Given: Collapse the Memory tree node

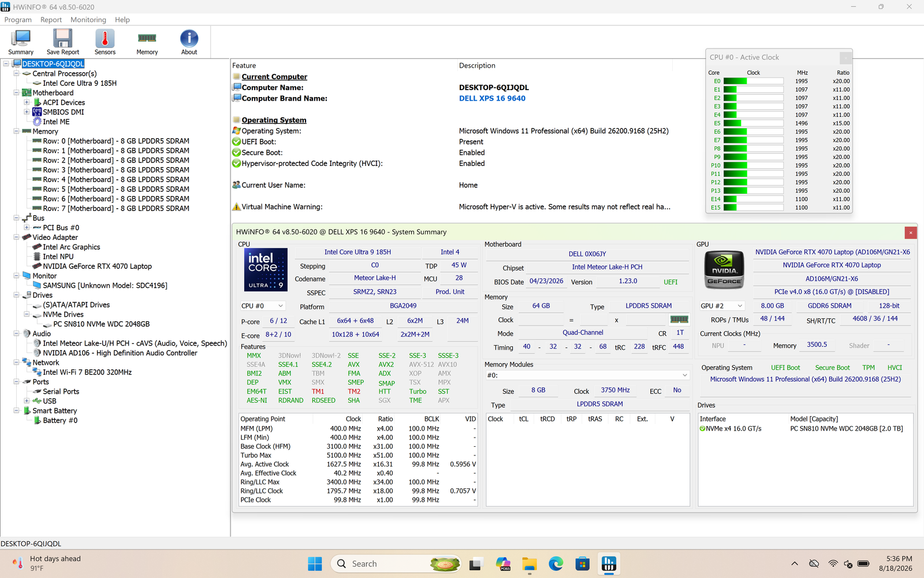Looking at the screenshot, I should [x=16, y=131].
